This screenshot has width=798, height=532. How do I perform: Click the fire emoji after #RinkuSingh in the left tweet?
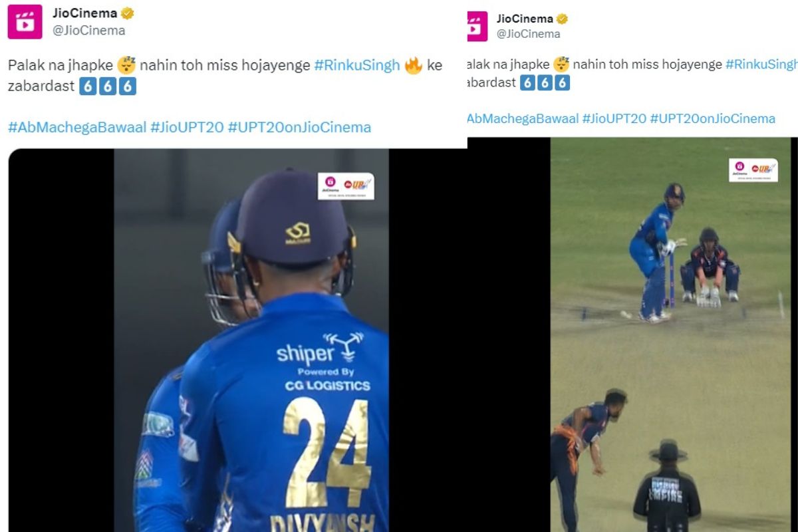(x=414, y=65)
